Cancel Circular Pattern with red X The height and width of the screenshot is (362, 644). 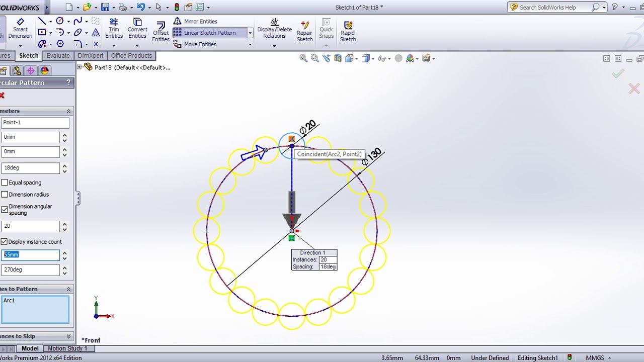2,96
